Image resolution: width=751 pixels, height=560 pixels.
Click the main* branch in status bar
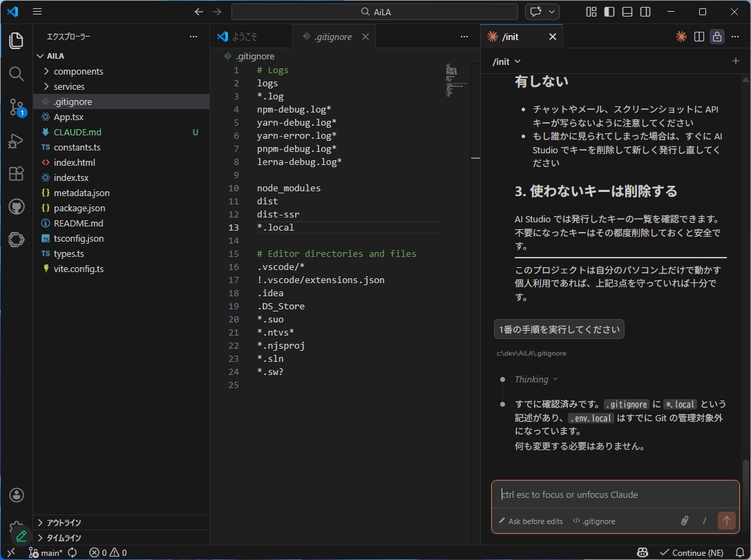pyautogui.click(x=46, y=553)
